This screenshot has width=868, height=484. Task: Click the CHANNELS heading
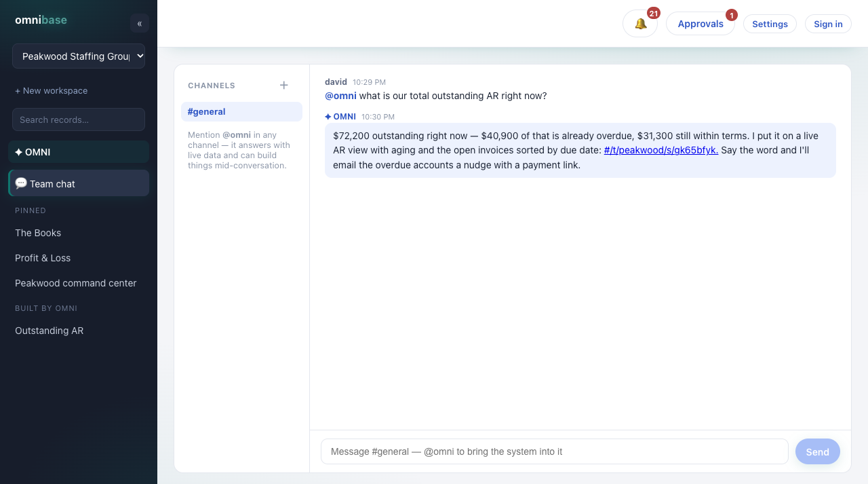click(212, 86)
